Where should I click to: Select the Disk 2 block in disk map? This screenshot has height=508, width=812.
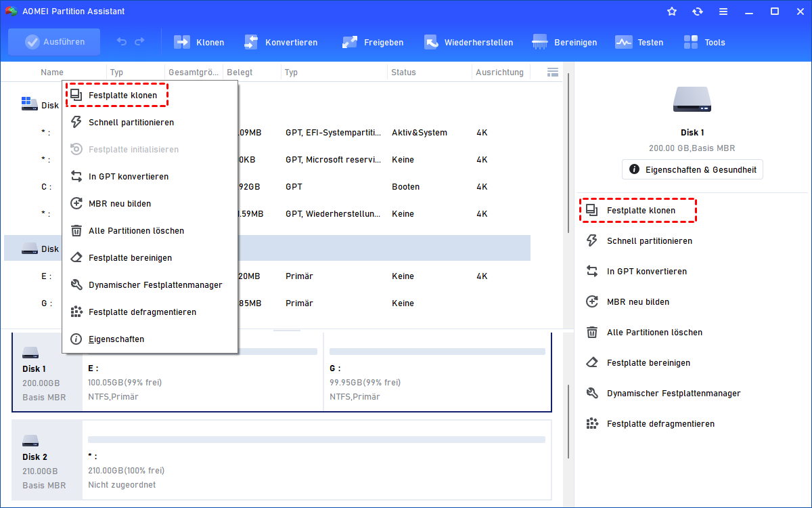coord(47,460)
